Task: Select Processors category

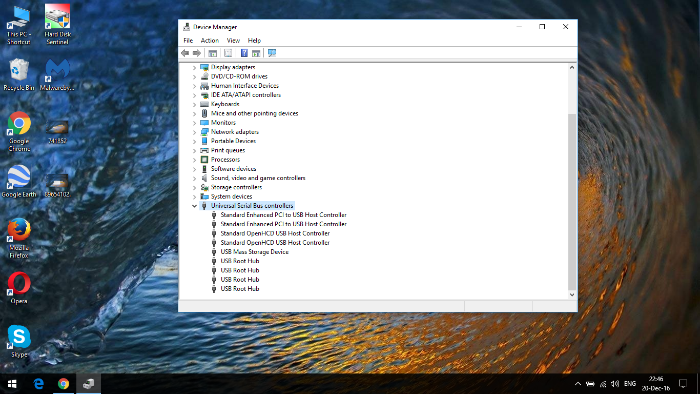Action: coord(225,160)
